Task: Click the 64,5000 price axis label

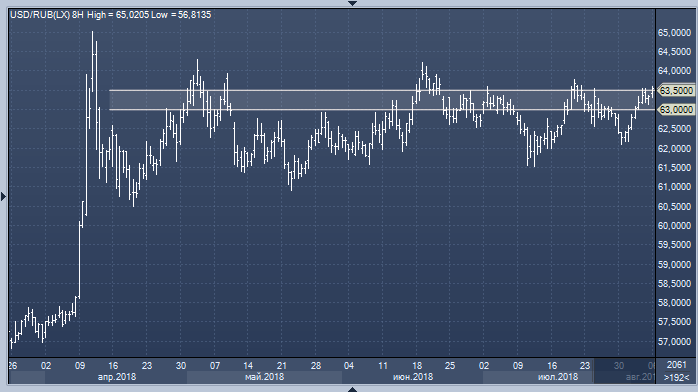Action: click(x=674, y=52)
